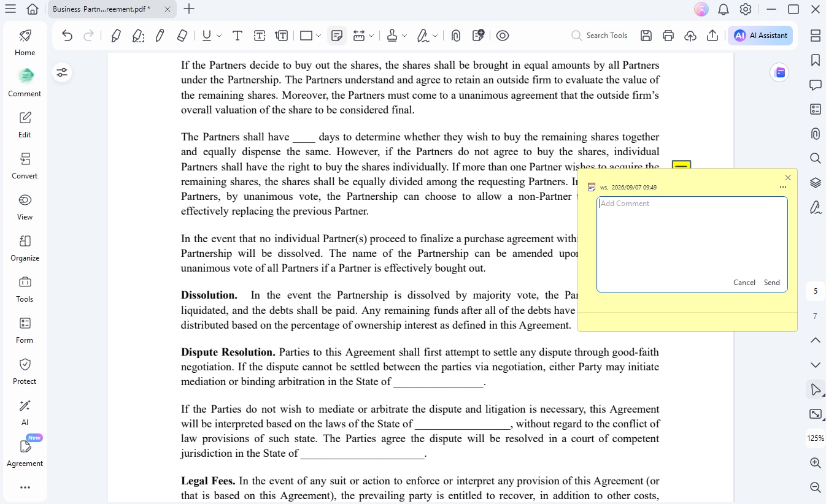Select the Highlight marker tool
Screen dimensions: 826x504
point(115,36)
